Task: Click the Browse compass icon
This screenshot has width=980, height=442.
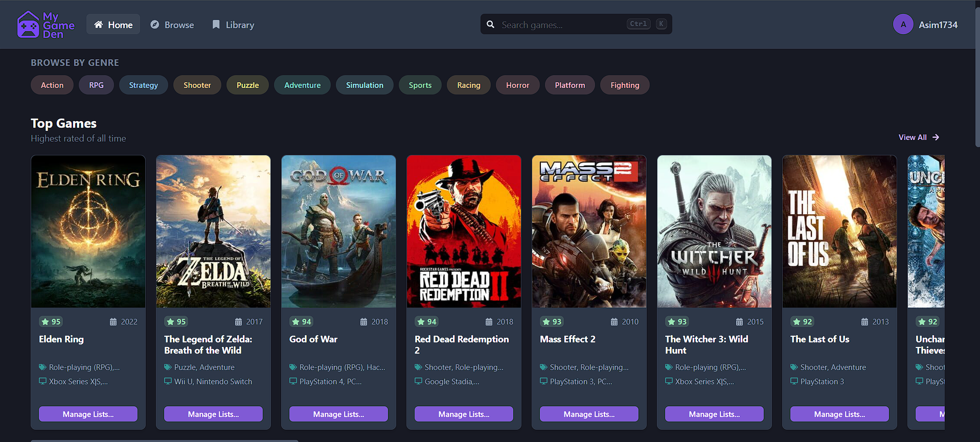Action: [x=154, y=25]
